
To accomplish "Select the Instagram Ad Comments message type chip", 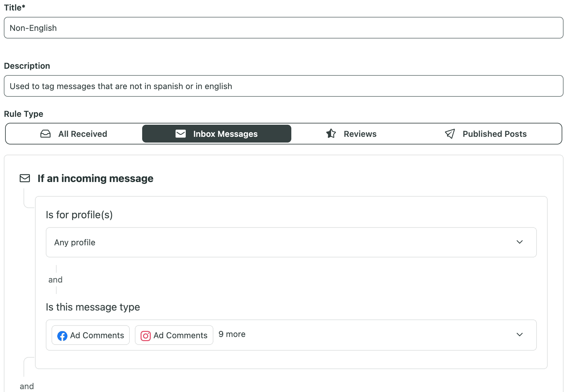I will pos(174,335).
